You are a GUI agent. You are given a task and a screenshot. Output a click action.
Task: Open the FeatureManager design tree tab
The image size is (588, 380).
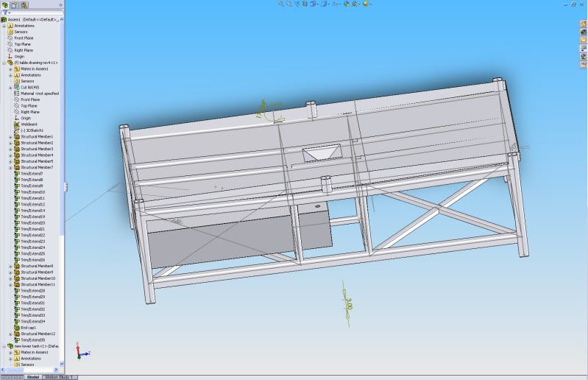point(4,4)
